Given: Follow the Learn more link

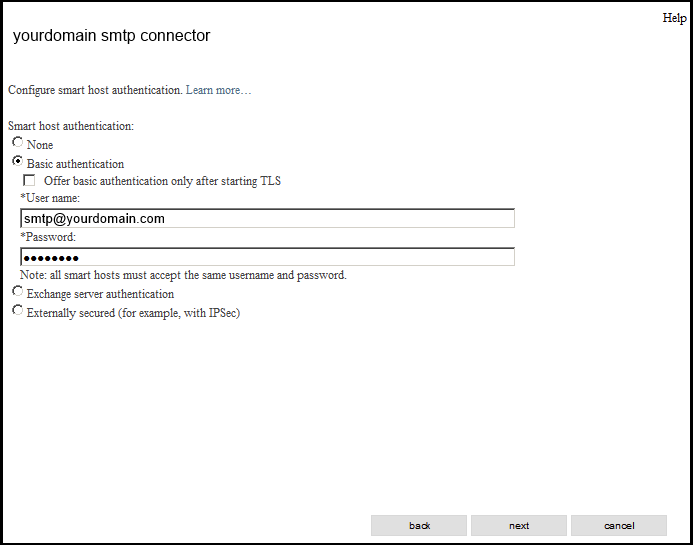Looking at the screenshot, I should pos(218,90).
